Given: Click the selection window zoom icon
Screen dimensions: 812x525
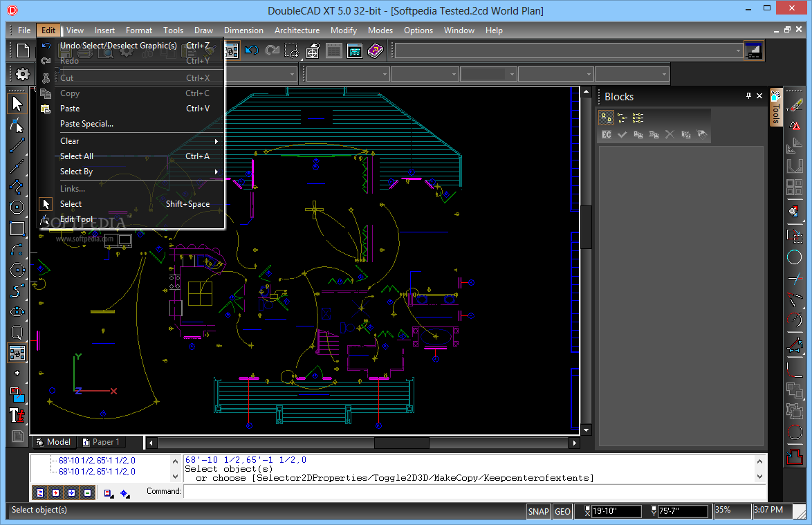Looking at the screenshot, I should pos(292,50).
